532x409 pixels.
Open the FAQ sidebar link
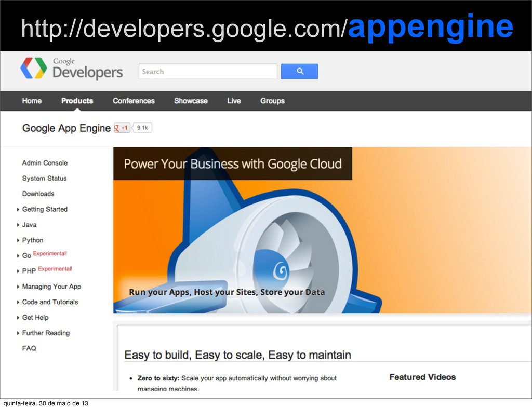29,348
